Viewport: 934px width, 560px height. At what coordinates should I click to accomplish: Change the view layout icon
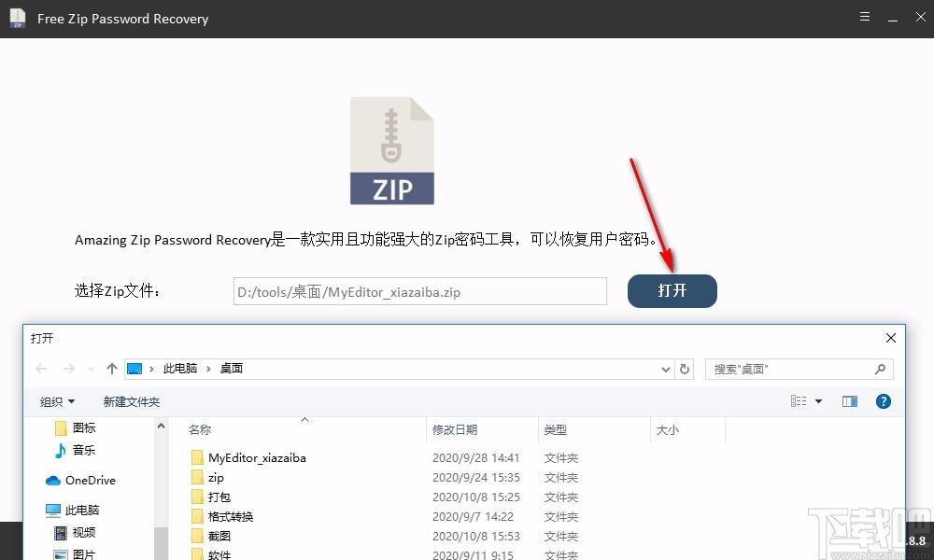[x=799, y=401]
